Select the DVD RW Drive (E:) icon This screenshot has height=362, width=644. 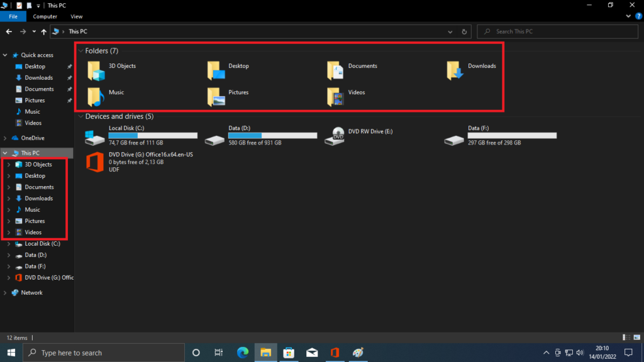click(338, 136)
